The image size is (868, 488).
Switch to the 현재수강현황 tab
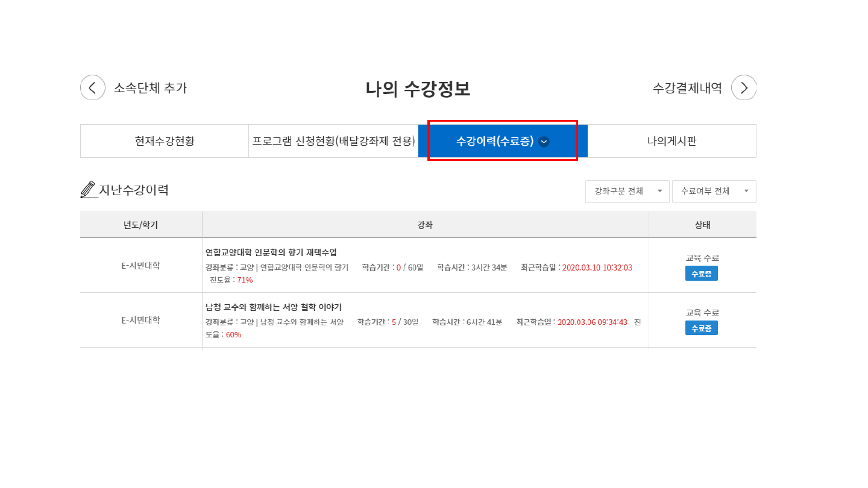click(165, 141)
